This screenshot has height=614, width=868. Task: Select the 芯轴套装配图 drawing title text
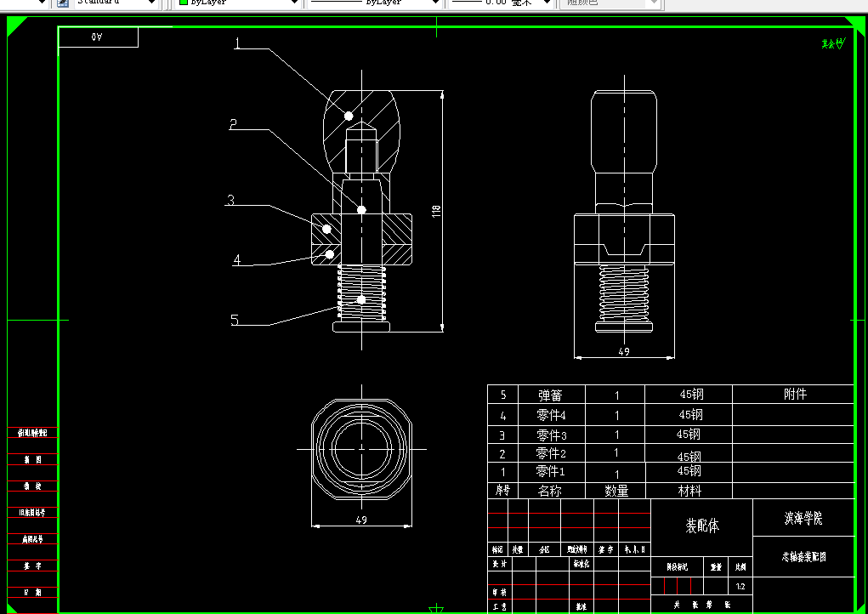pyautogui.click(x=803, y=557)
